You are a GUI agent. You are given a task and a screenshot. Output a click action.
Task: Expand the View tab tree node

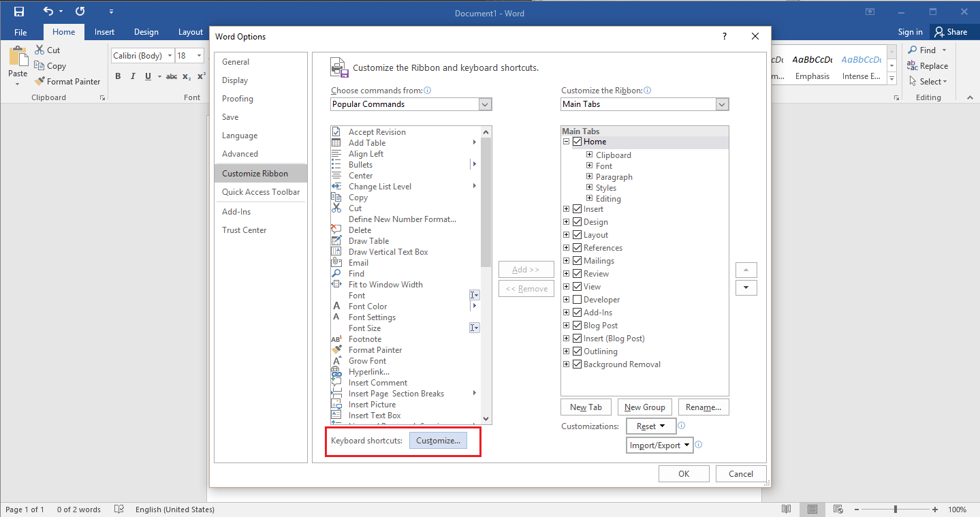[x=567, y=287]
